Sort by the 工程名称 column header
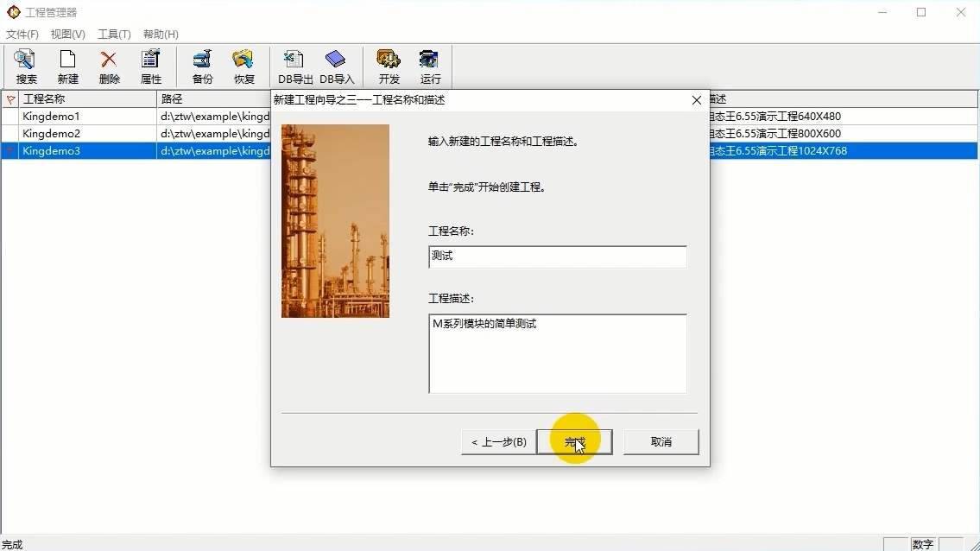This screenshot has width=980, height=551. pos(88,98)
